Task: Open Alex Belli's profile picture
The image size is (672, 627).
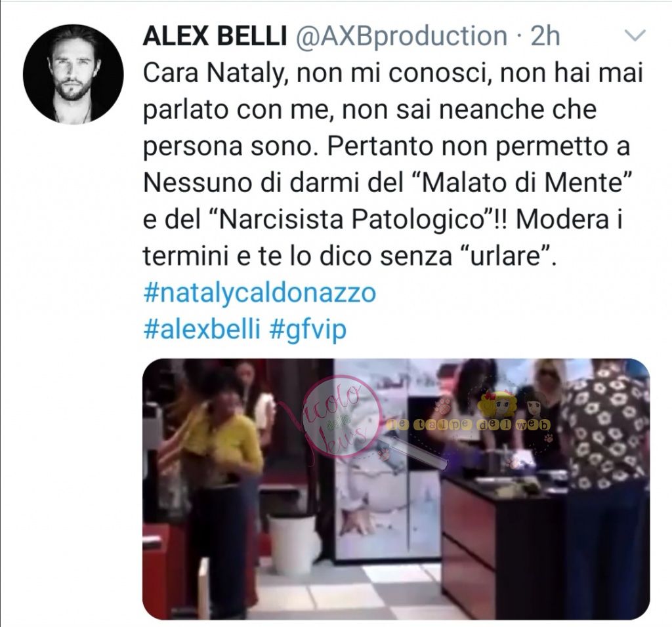Action: click(73, 74)
